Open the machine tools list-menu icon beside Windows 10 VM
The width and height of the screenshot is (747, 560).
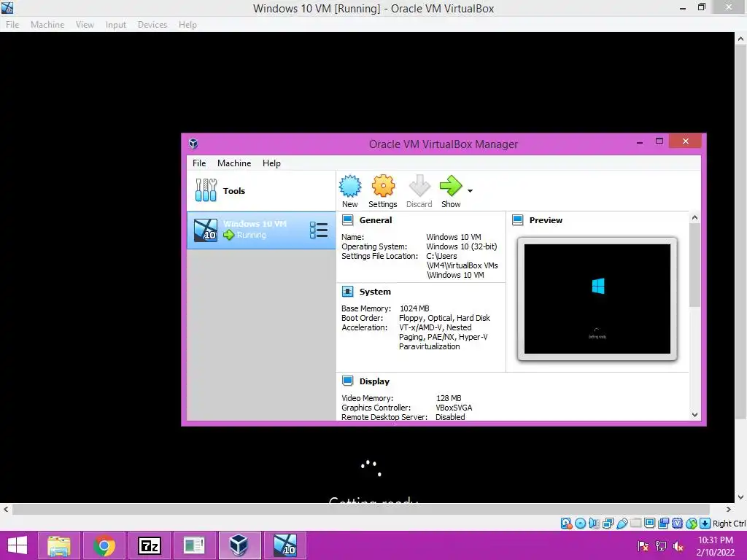[318, 230]
